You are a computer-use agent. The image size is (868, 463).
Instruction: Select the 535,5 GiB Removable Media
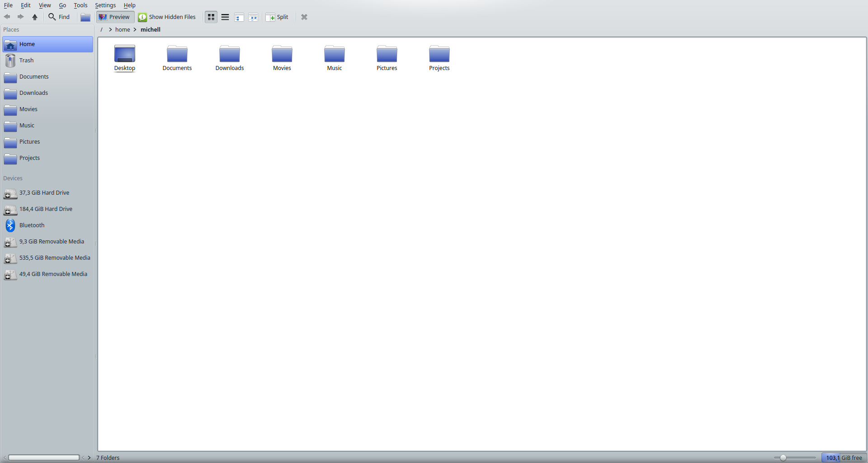pos(47,258)
